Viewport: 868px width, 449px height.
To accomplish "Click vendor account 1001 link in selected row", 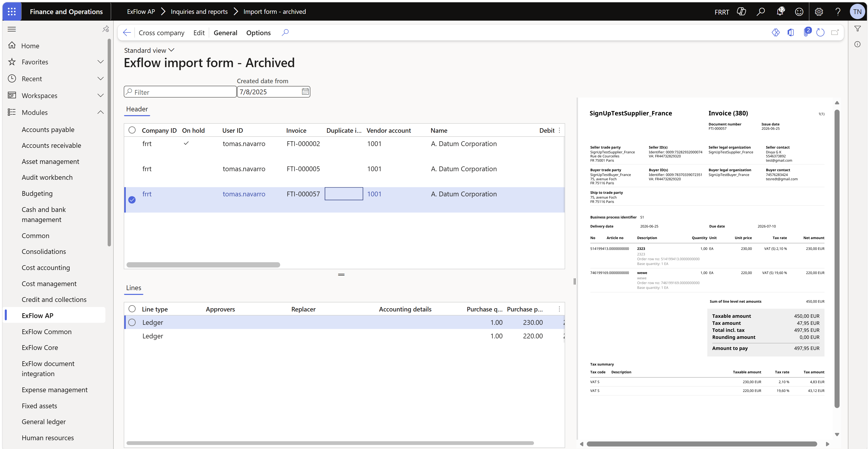I will click(x=374, y=194).
